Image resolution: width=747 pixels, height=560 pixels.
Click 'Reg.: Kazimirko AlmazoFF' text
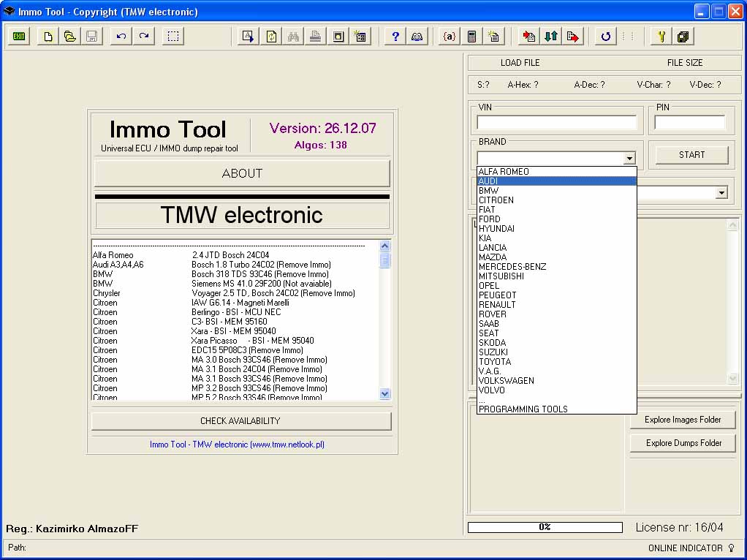click(72, 529)
